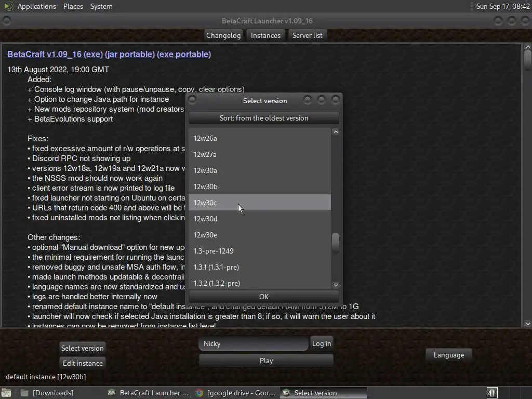Close the Select version dialog
The image size is (532, 399).
point(335,100)
